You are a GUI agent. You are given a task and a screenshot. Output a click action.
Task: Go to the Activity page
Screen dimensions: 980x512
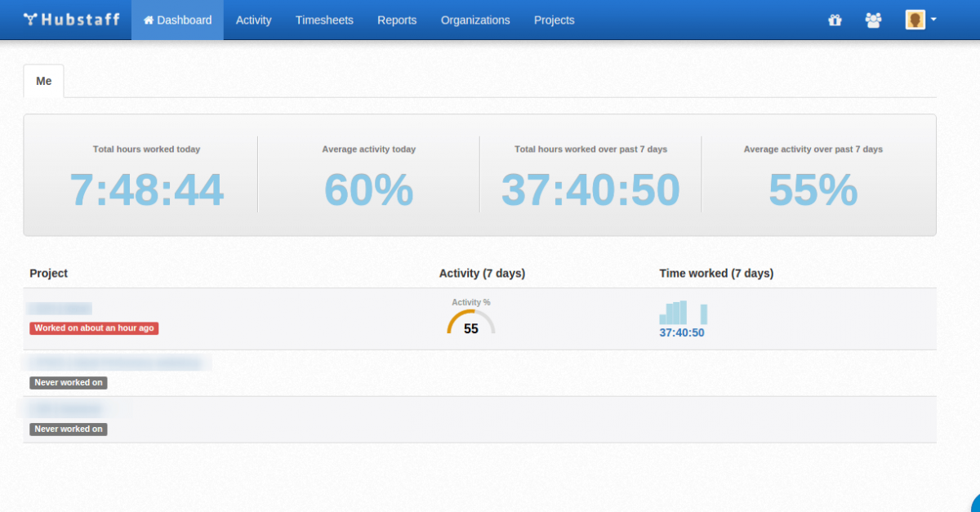(253, 20)
